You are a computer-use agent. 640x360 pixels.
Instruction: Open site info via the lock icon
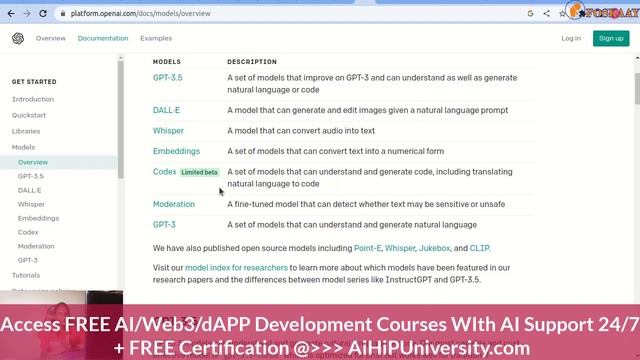tap(62, 13)
